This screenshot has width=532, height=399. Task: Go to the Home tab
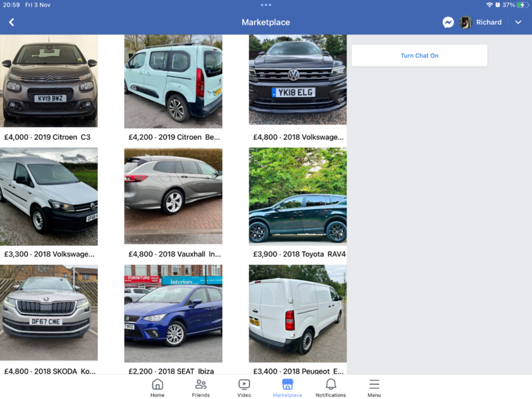[158, 388]
